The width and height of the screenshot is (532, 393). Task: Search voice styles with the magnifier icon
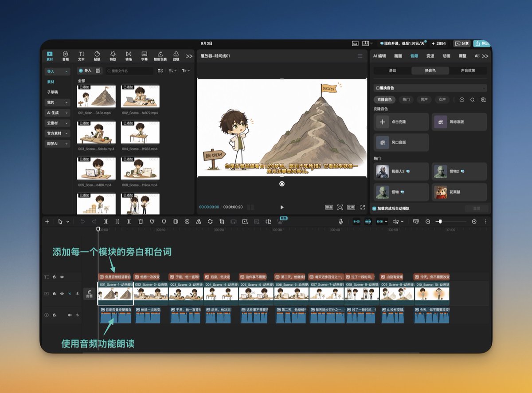pos(473,100)
